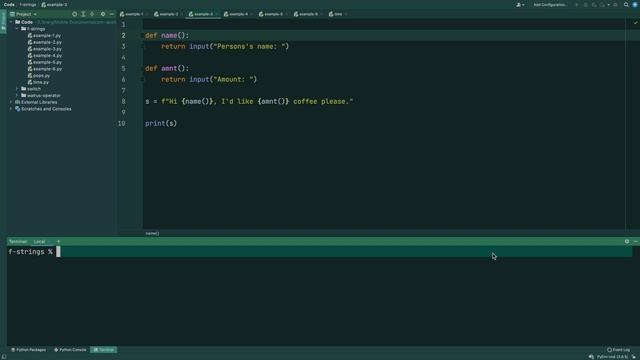This screenshot has width=640, height=360.
Task: Toggle the vertical Project side tab
Action: pyautogui.click(x=3, y=22)
